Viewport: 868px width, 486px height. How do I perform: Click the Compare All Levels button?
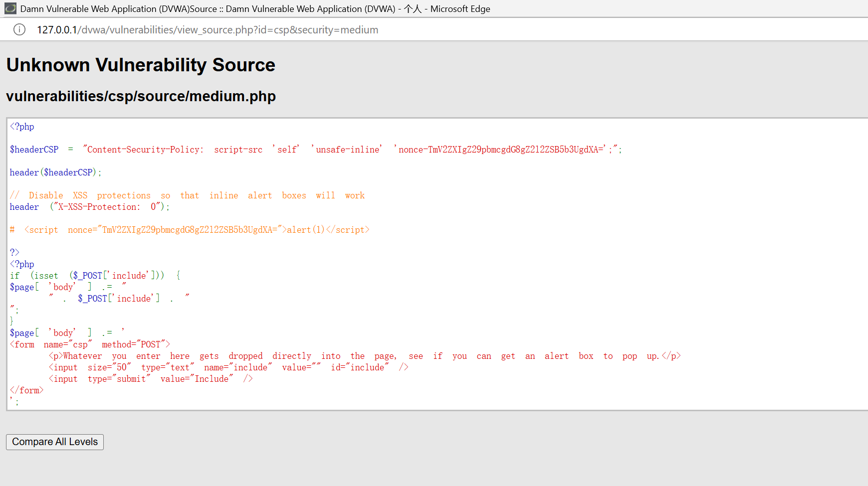(55, 442)
